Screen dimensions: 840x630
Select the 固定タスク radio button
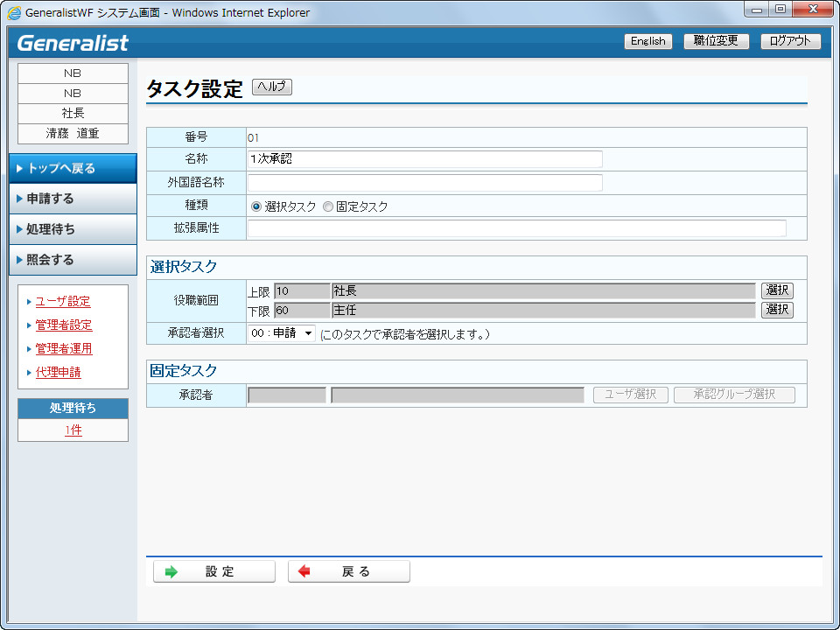click(328, 206)
